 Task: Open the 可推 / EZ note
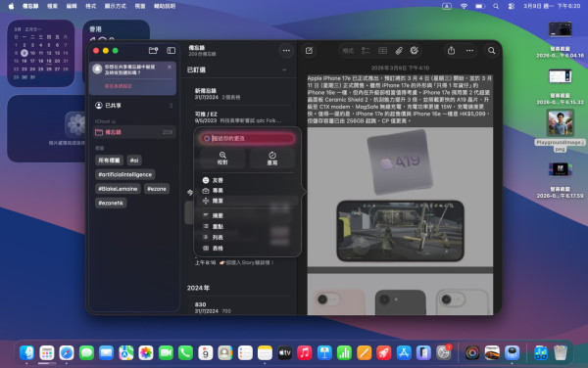[x=240, y=117]
